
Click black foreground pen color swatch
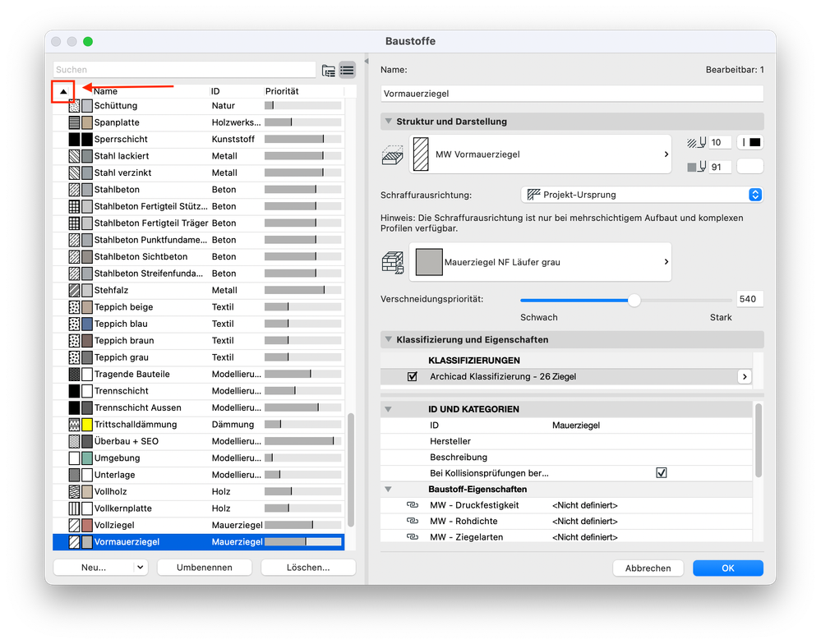pos(750,142)
